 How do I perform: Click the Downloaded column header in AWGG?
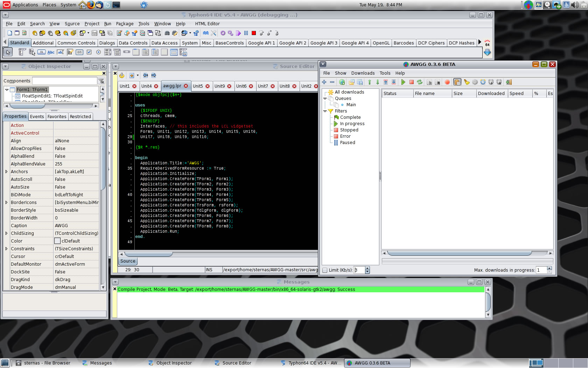492,94
